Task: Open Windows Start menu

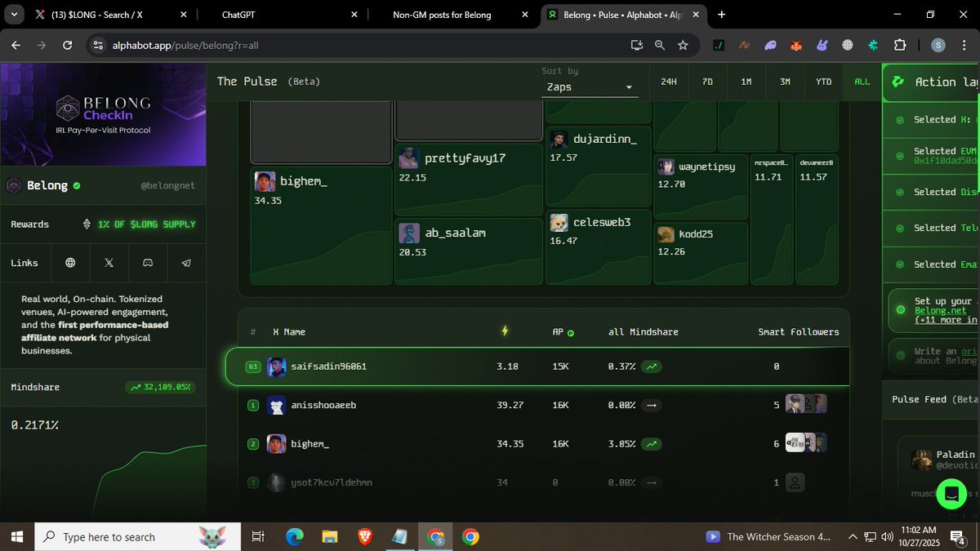Action: (16, 536)
